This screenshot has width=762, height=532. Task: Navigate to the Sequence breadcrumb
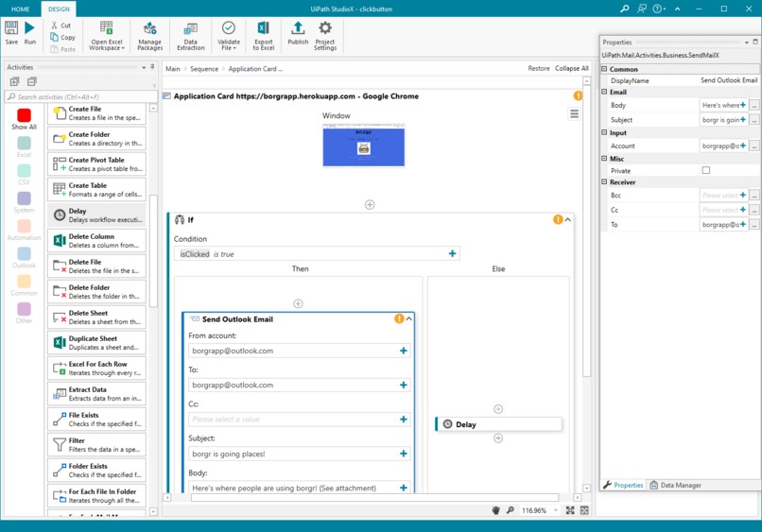coord(204,68)
